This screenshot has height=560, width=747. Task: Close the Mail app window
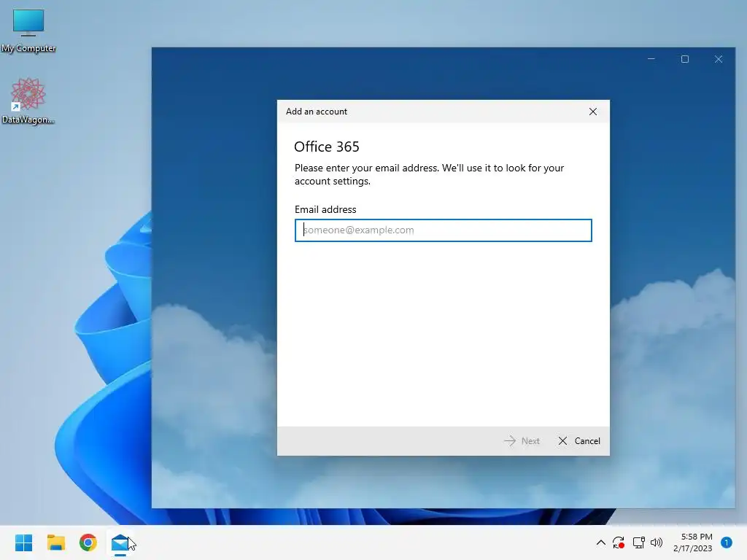click(x=719, y=59)
